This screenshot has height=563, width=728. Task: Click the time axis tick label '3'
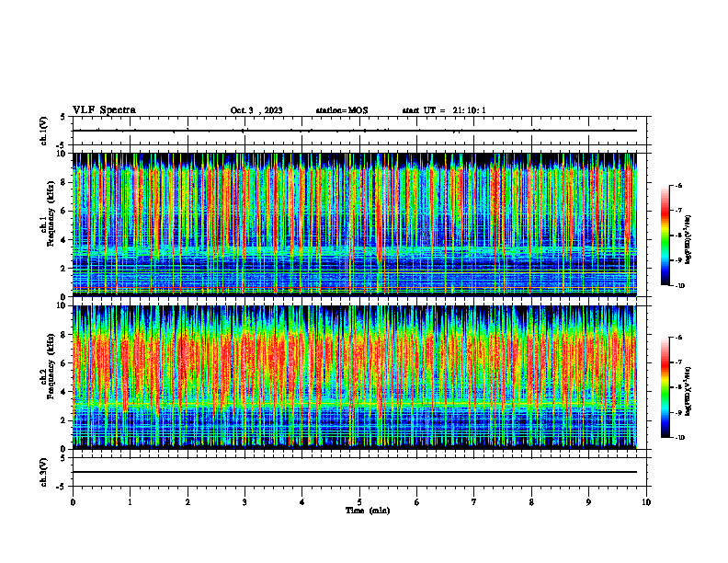coord(245,502)
